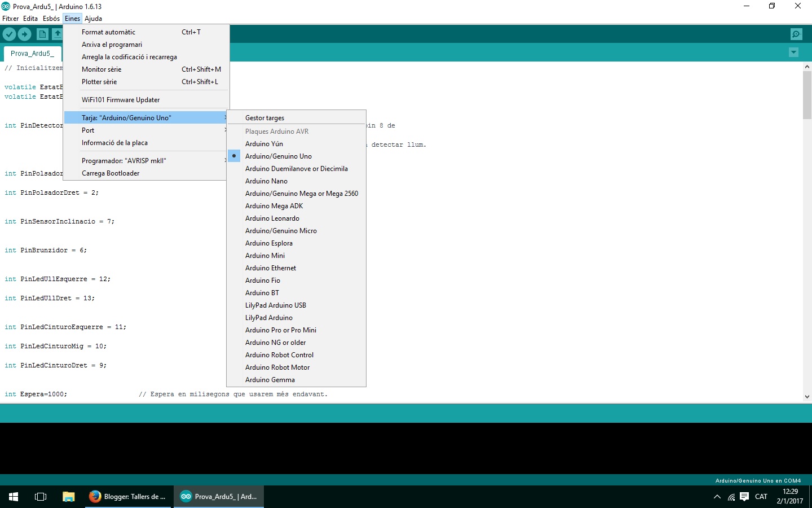Open the Serial Monitor magnifier icon

[796, 34]
